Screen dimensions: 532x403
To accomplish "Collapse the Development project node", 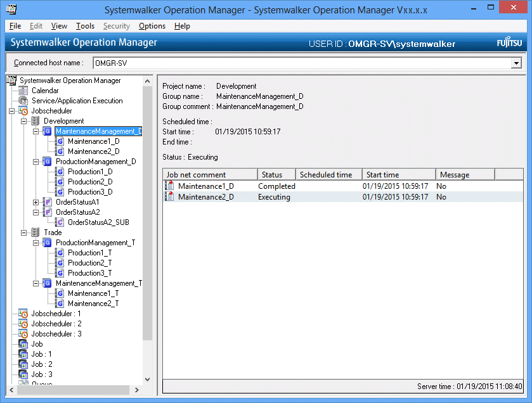I will pyautogui.click(x=24, y=121).
